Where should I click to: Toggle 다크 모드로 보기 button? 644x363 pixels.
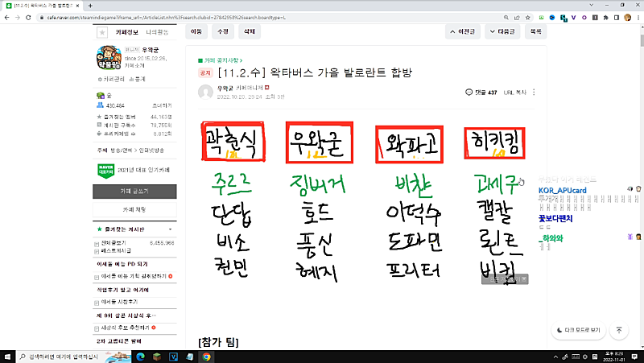click(x=578, y=330)
